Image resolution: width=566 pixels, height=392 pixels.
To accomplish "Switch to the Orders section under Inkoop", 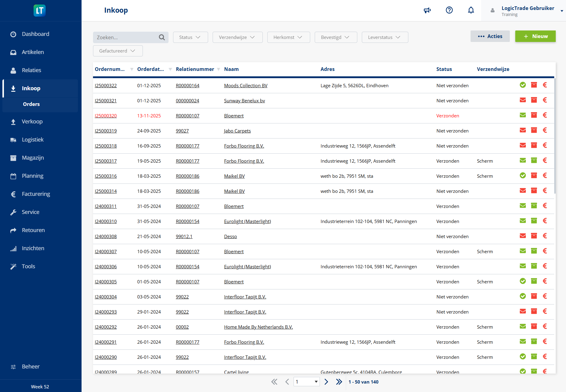I will click(x=31, y=104).
